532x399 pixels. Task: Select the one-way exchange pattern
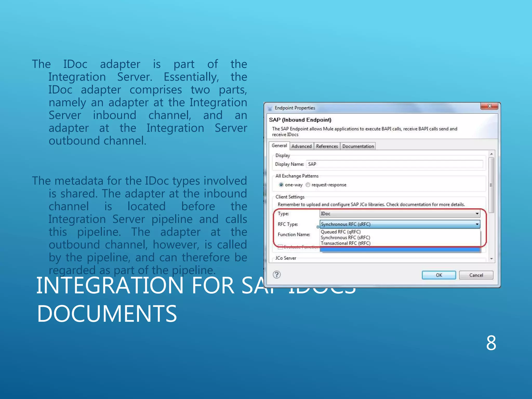click(x=281, y=185)
